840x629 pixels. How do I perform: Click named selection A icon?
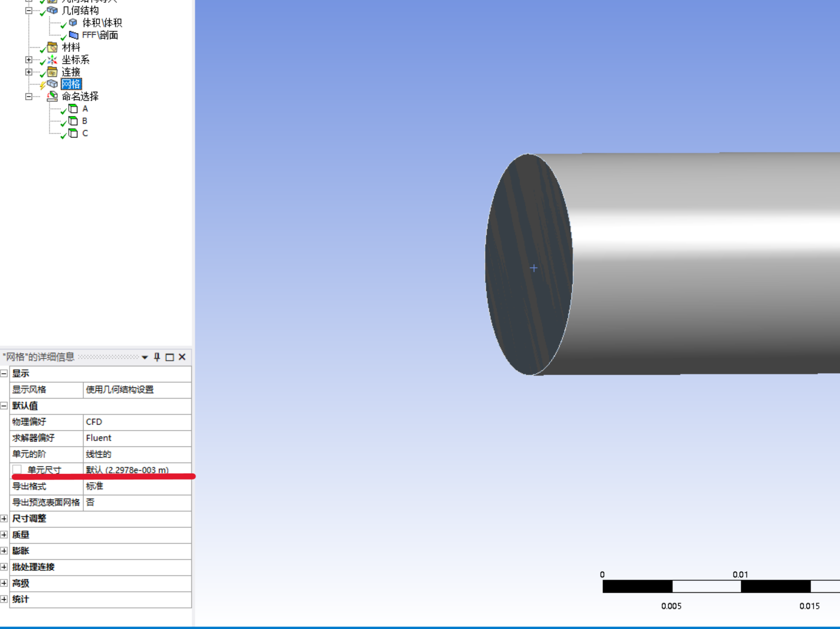[x=73, y=109]
